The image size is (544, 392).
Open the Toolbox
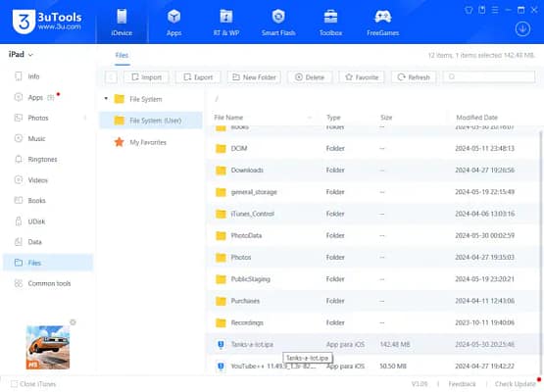pyautogui.click(x=330, y=22)
